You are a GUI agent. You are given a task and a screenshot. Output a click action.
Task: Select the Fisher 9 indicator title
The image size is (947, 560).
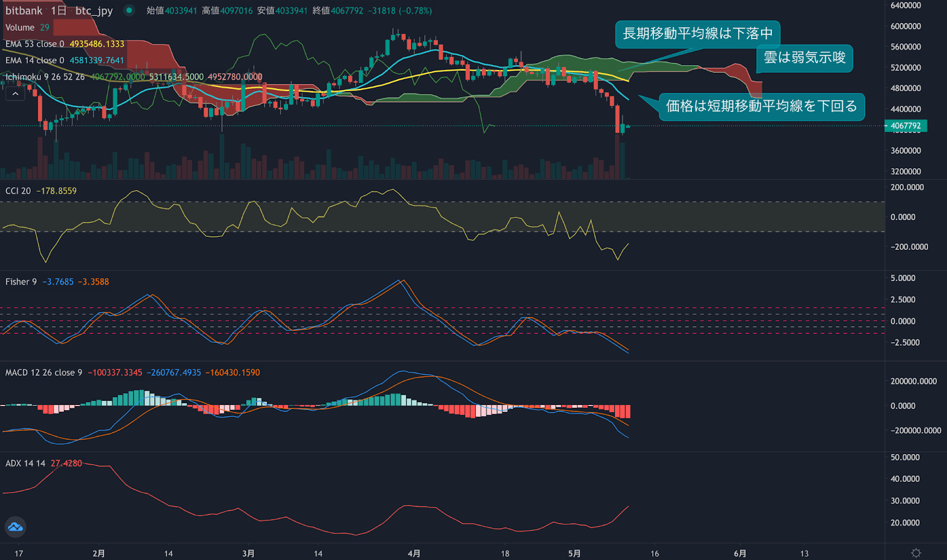(21, 282)
